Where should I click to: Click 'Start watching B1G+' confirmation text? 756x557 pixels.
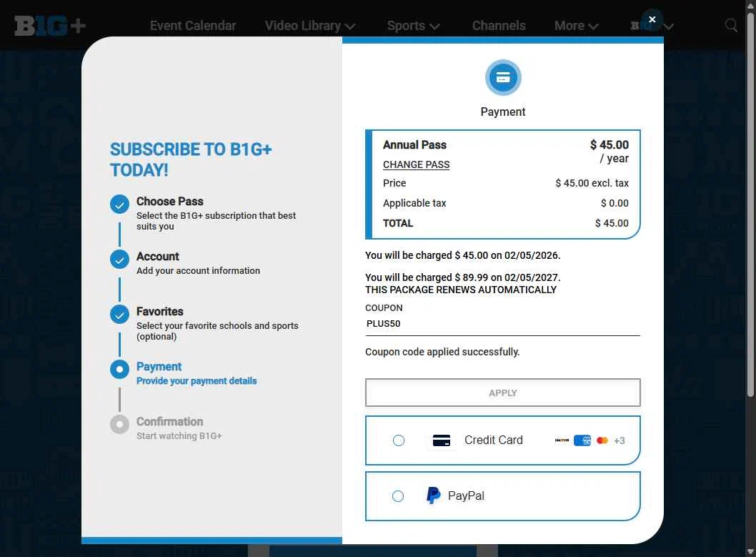tap(179, 436)
